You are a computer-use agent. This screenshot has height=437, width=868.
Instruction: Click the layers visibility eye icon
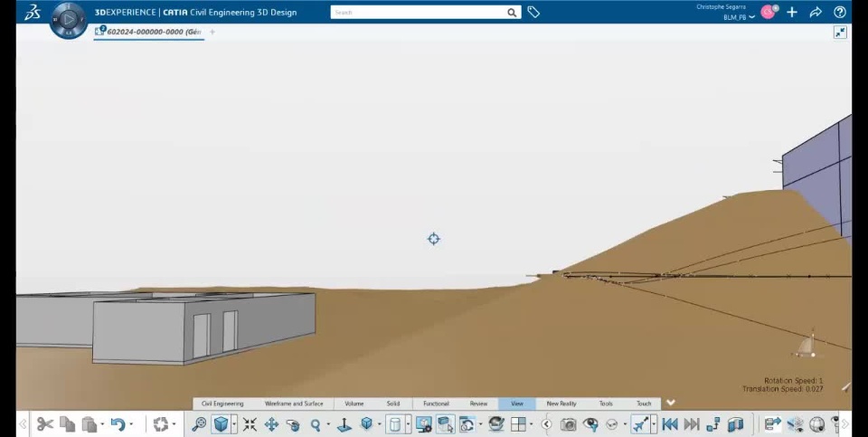[x=795, y=425]
